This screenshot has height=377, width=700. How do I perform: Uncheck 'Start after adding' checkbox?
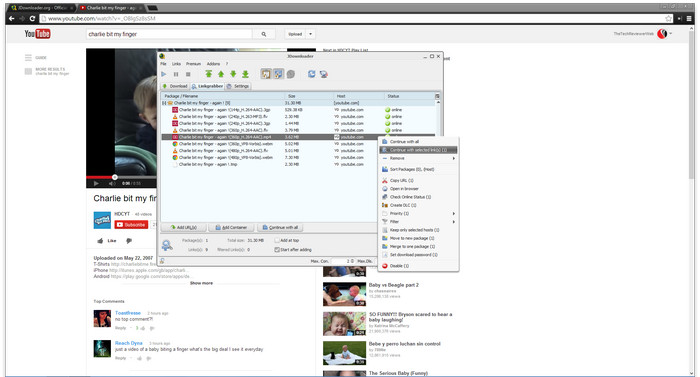click(277, 250)
